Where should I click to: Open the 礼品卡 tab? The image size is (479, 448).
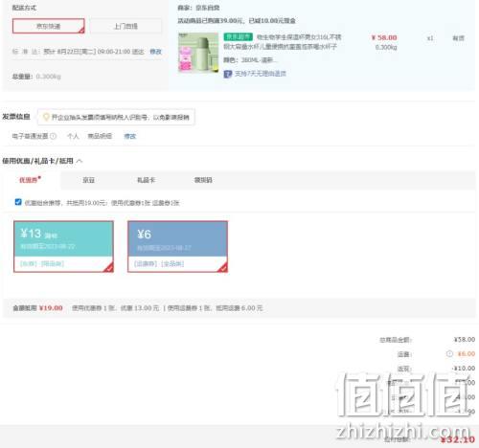(x=146, y=180)
